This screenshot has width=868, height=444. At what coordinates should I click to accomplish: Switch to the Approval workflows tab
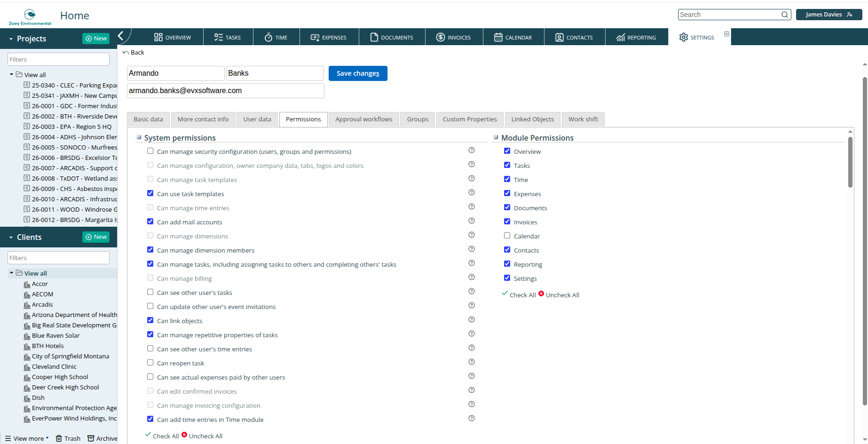tap(364, 119)
